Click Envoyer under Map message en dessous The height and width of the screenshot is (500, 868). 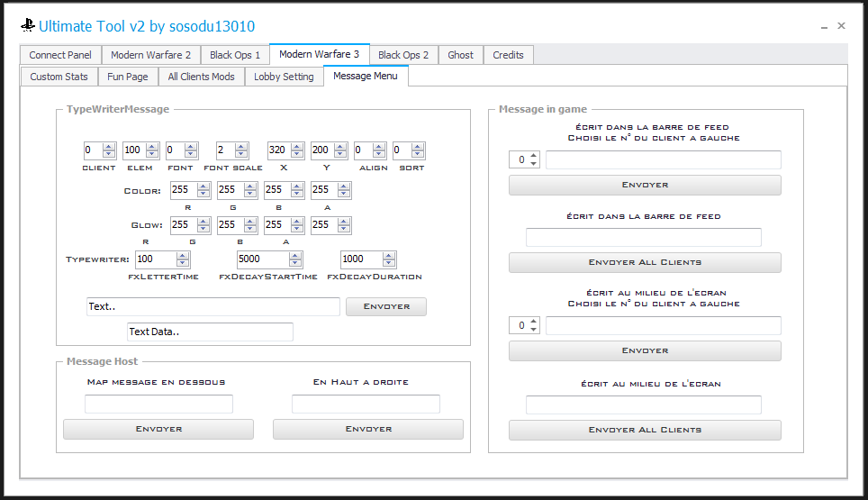[x=158, y=429]
